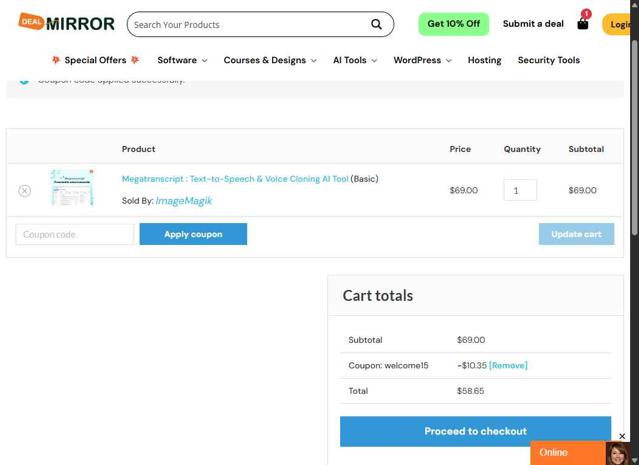Close the Online chat widget X
The height and width of the screenshot is (465, 639).
[622, 436]
